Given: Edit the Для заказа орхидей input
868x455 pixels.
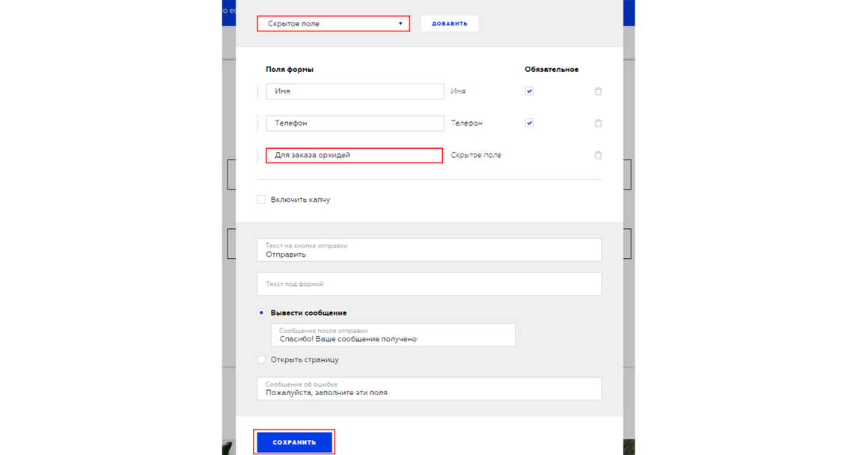Looking at the screenshot, I should coord(354,155).
